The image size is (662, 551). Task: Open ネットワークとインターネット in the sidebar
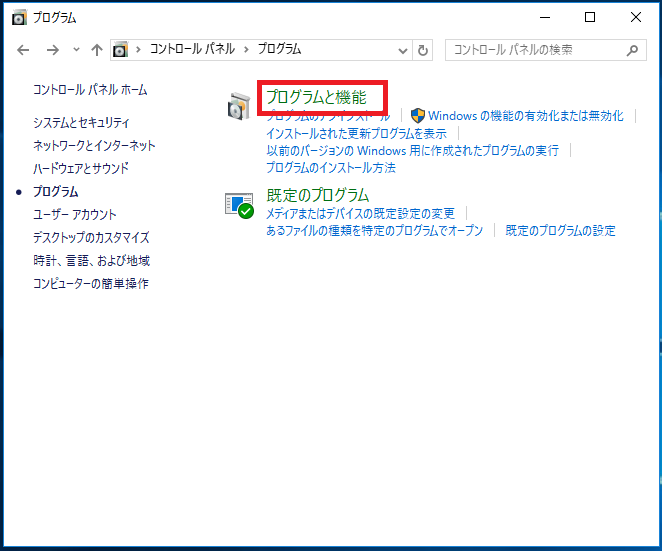click(x=94, y=146)
